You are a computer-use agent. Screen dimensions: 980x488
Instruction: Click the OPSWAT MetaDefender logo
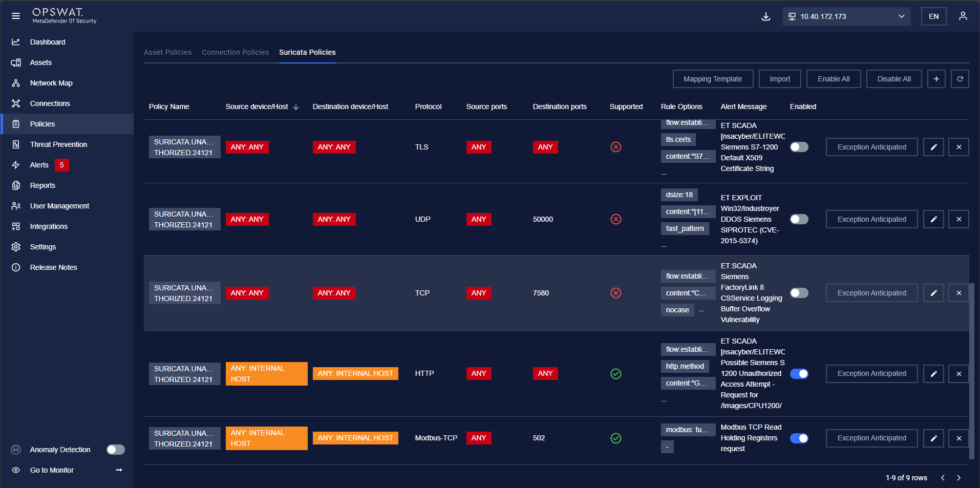[63, 15]
